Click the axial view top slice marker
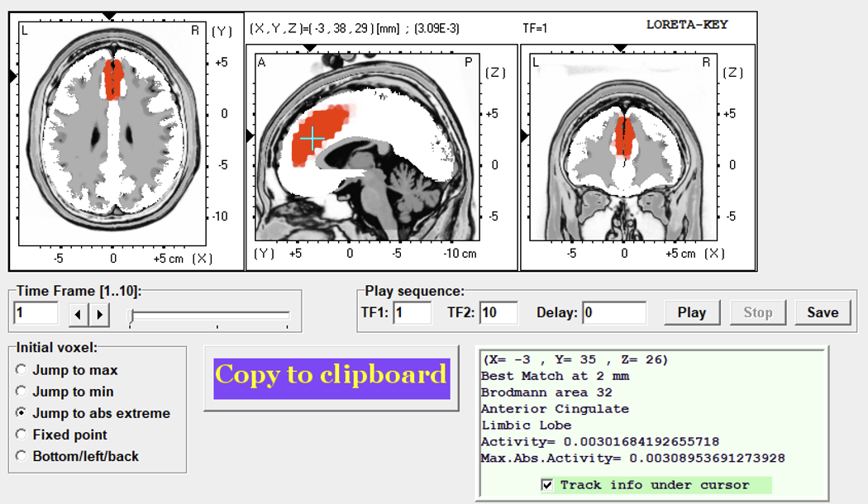This screenshot has height=504, width=868. click(x=110, y=16)
